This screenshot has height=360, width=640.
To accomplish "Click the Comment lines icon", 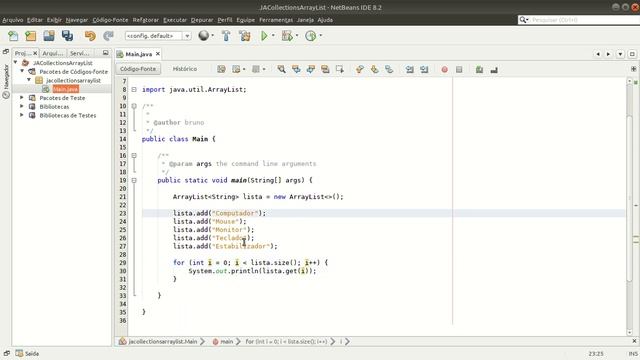I will pos(479,70).
